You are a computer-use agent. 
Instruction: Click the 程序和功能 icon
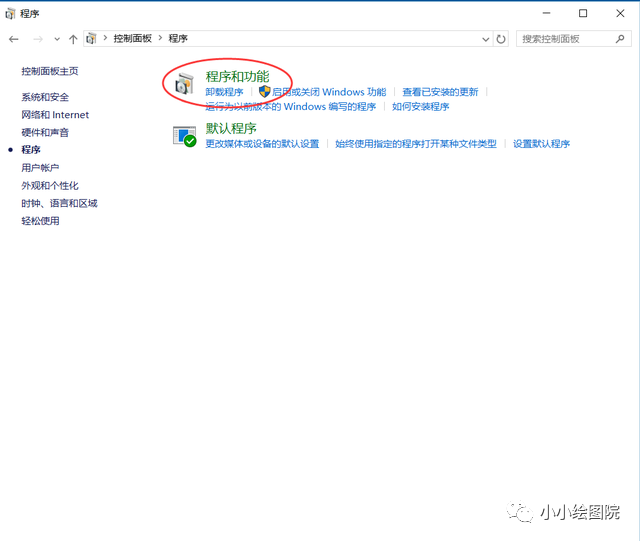click(x=184, y=84)
